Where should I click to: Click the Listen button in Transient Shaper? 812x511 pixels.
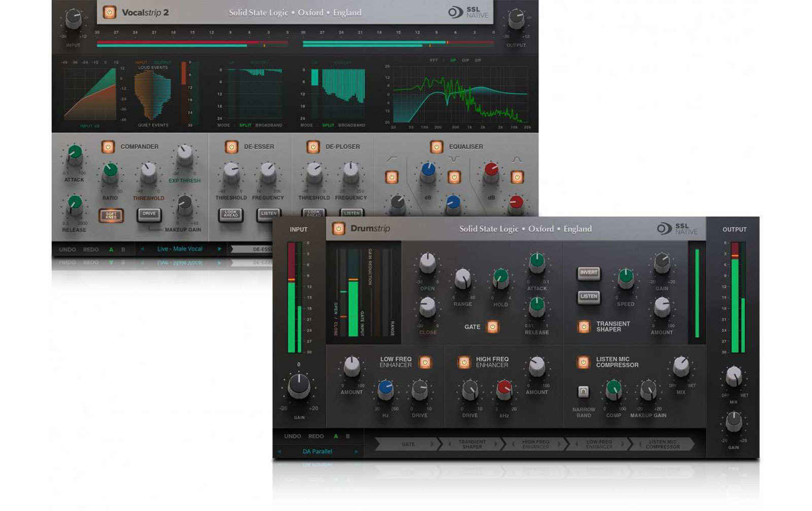[589, 296]
